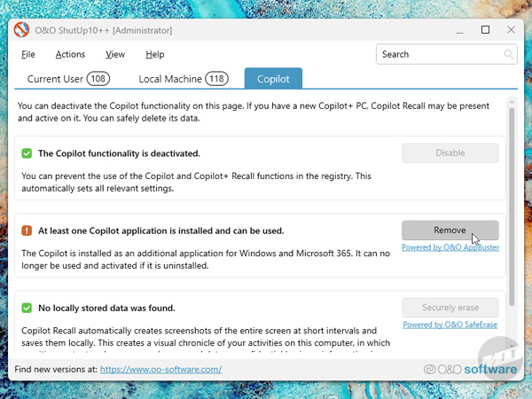Open the View menu

pyautogui.click(x=115, y=55)
